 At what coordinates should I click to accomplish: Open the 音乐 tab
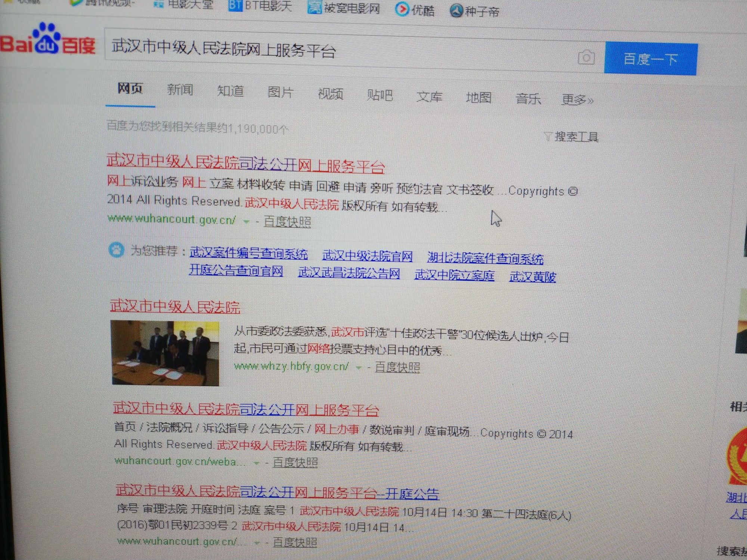[528, 99]
